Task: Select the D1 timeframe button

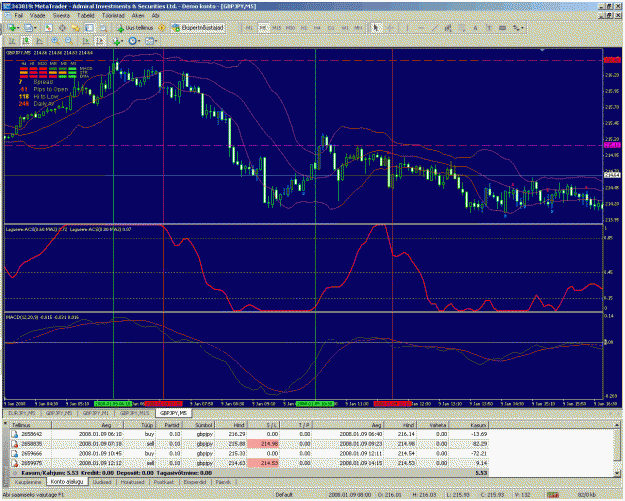Action: pos(331,28)
